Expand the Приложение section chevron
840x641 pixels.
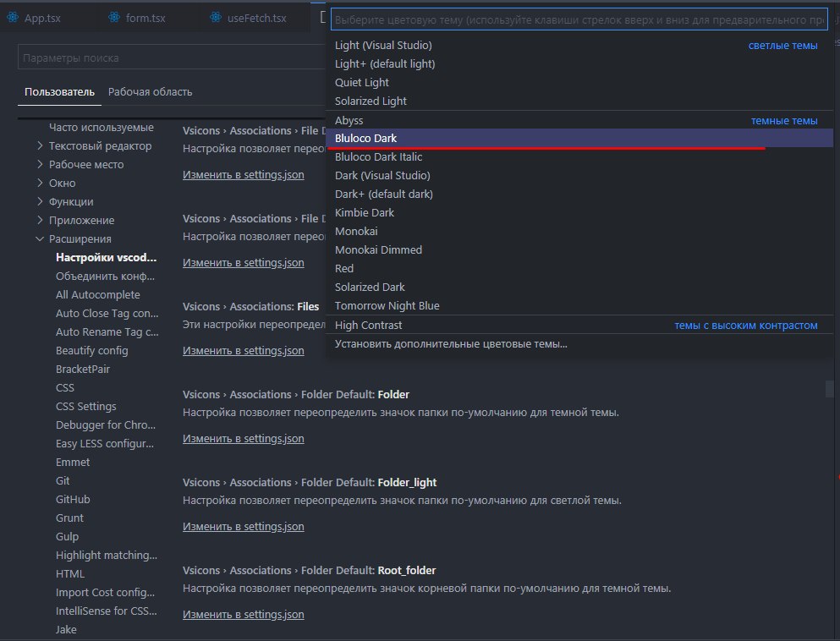(40, 220)
